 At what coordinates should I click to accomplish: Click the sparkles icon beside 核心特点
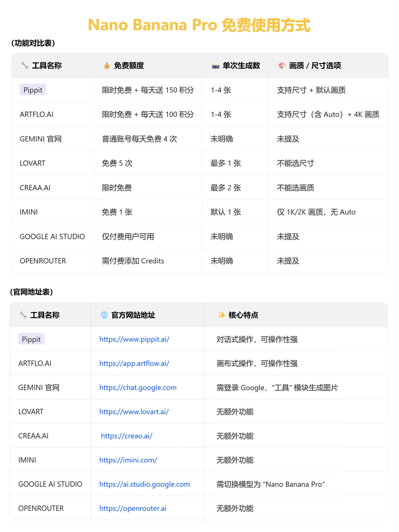[x=221, y=315]
